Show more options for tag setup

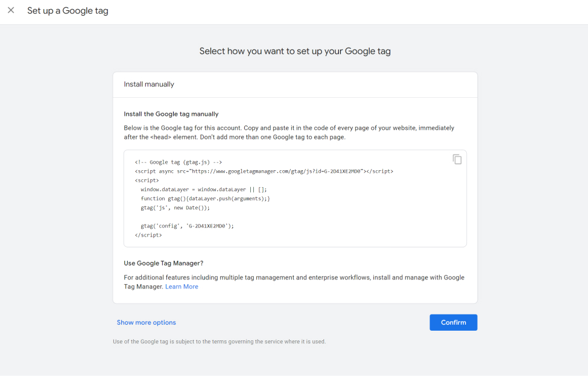point(147,322)
